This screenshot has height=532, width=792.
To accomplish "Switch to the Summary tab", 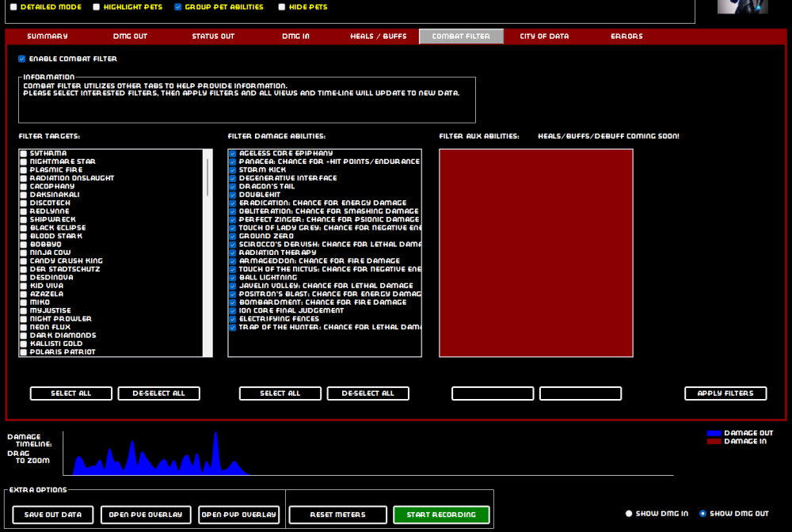I will (48, 36).
